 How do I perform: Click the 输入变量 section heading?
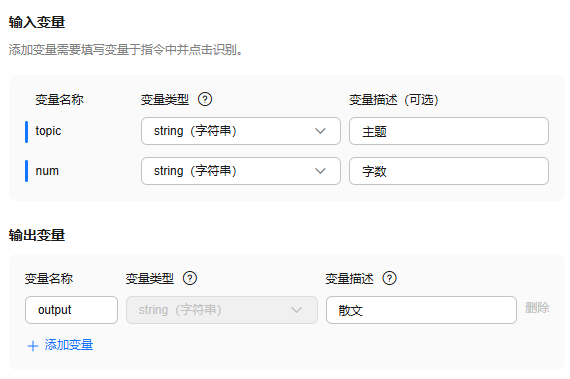37,22
